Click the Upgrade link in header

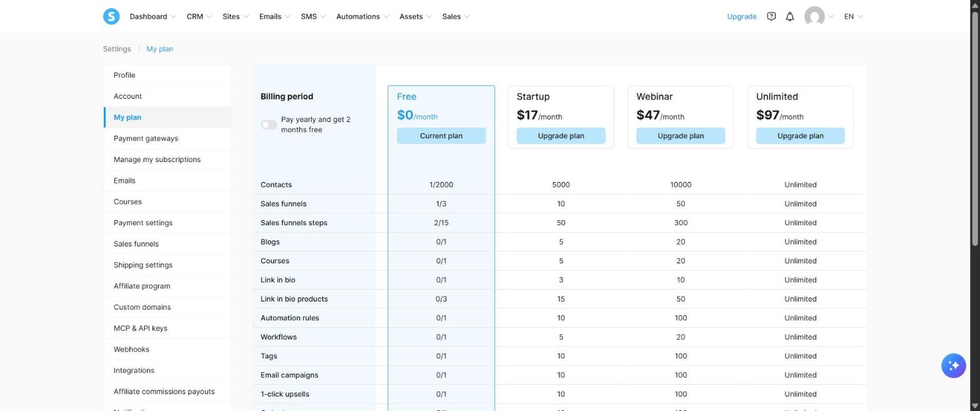[x=741, y=16]
